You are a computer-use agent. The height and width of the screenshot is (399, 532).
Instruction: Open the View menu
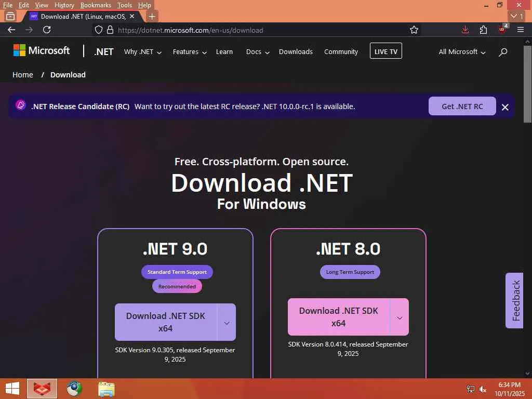point(42,5)
